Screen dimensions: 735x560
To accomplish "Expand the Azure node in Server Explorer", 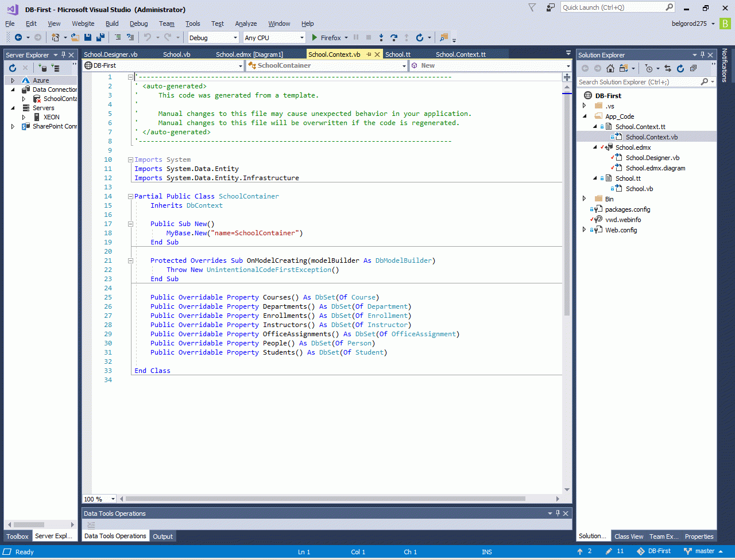I will click(13, 80).
